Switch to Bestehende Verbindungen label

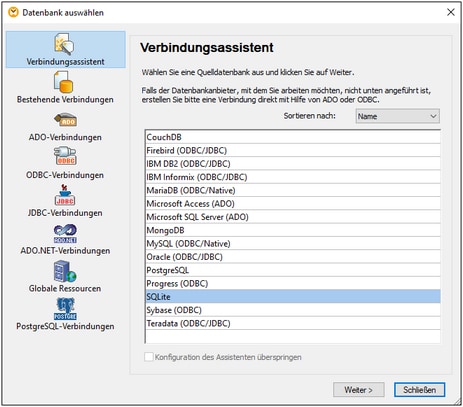[x=65, y=99]
